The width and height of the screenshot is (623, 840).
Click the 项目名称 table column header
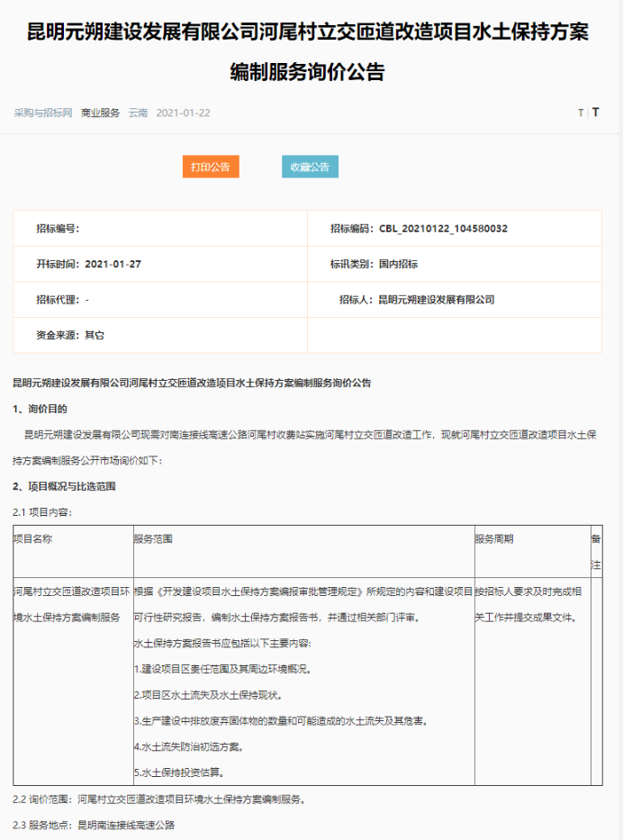coord(33,538)
